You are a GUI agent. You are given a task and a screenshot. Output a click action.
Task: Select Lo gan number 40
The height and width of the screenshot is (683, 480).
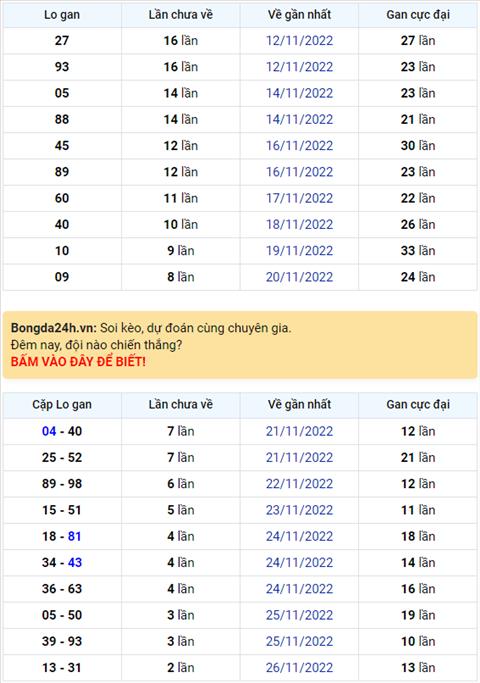click(x=62, y=224)
